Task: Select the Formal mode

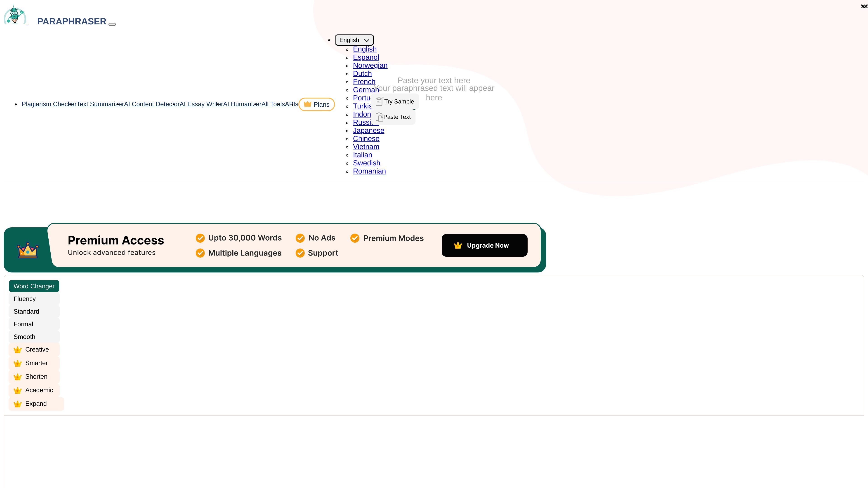Action: 34,324
